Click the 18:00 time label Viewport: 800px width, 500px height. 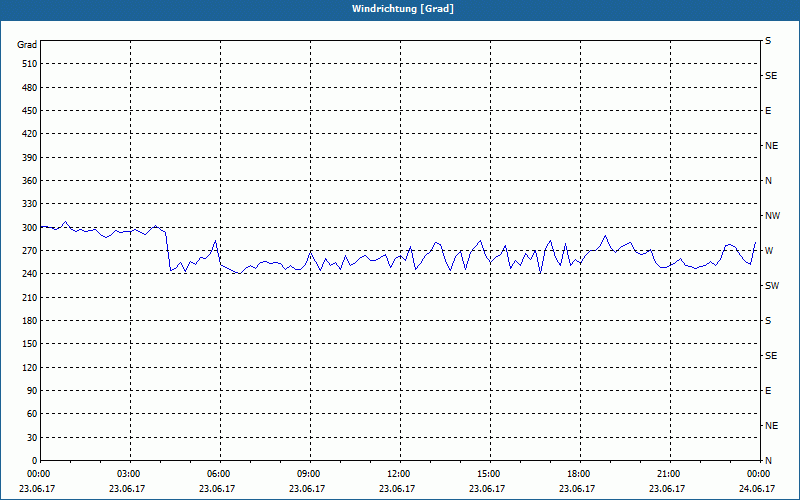pyautogui.click(x=578, y=474)
